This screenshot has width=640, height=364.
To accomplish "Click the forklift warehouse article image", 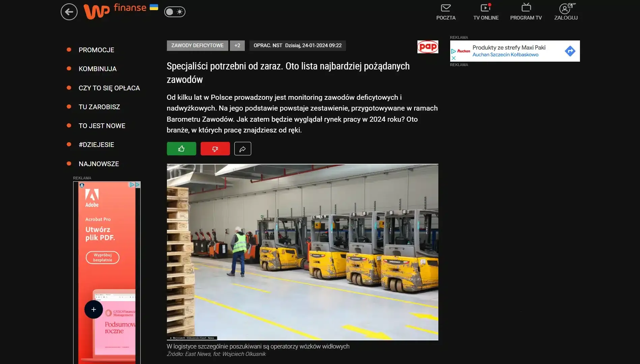I will tap(302, 252).
